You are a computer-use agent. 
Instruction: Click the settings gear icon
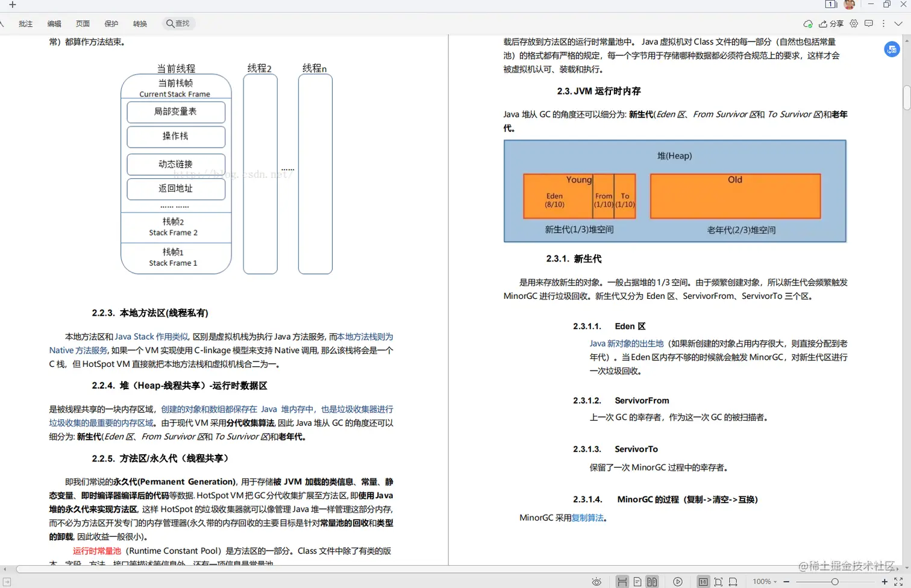854,23
